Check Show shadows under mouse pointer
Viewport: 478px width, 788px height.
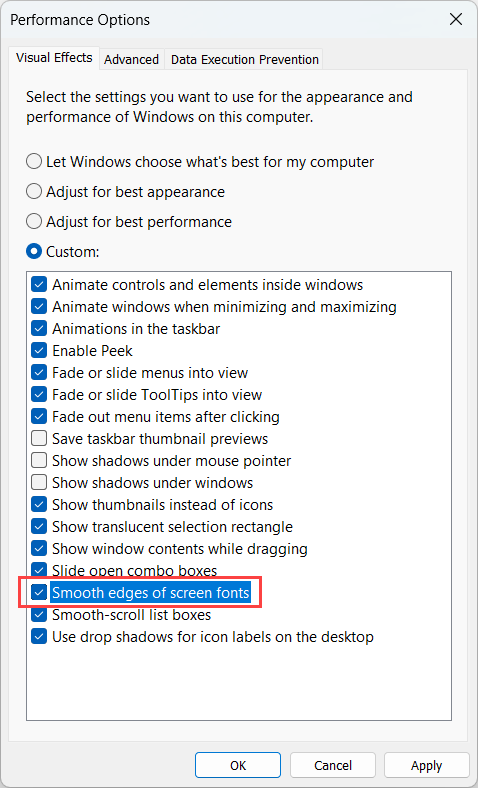point(39,461)
